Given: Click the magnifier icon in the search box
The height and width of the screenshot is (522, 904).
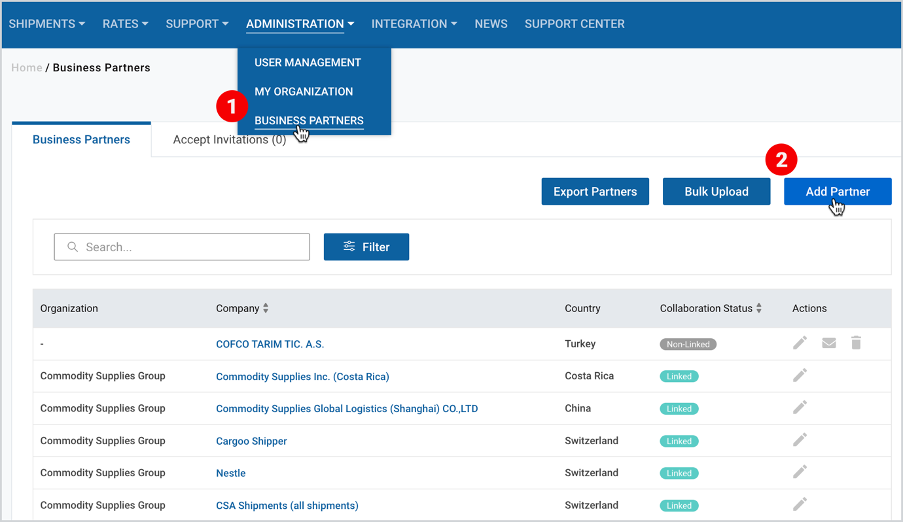Looking at the screenshot, I should click(73, 247).
